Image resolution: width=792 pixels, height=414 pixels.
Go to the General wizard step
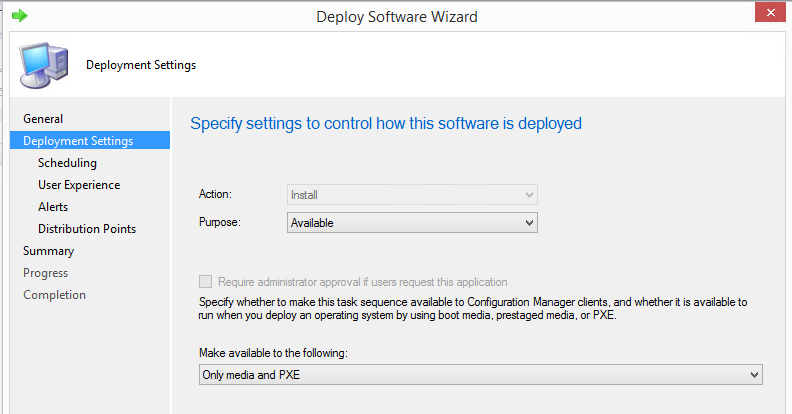[x=43, y=119]
